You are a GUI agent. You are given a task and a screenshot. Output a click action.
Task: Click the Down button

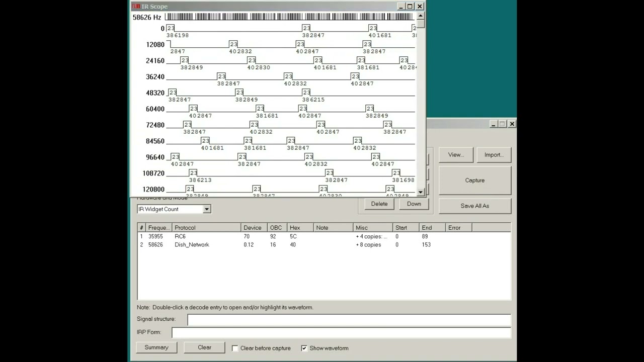coord(414,204)
